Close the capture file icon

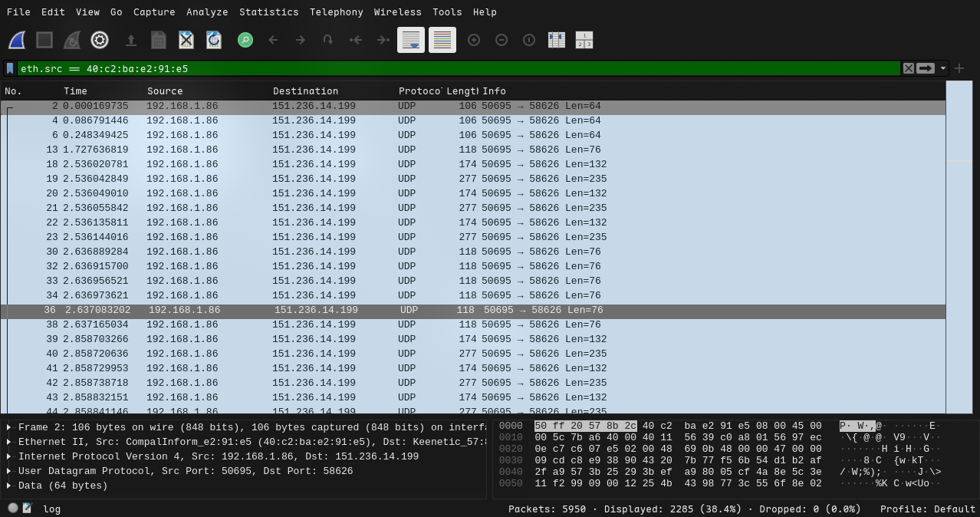click(186, 40)
